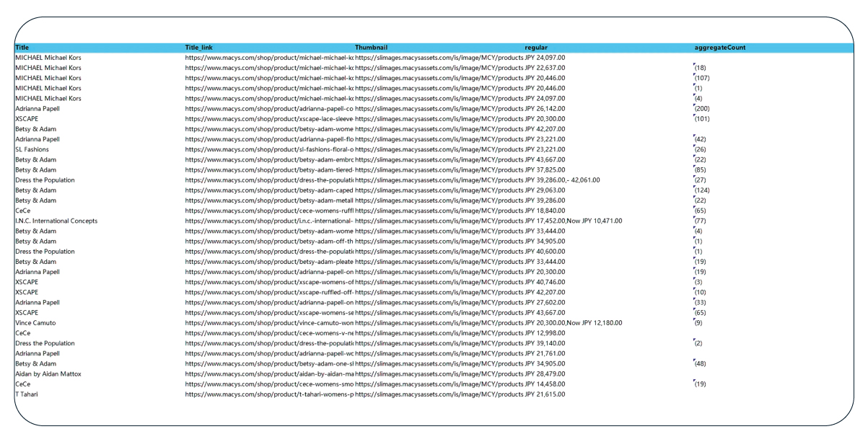Viewport: 868px width, 442px height.
Task: Open the betsy-adam-metall product link
Action: pos(269,200)
